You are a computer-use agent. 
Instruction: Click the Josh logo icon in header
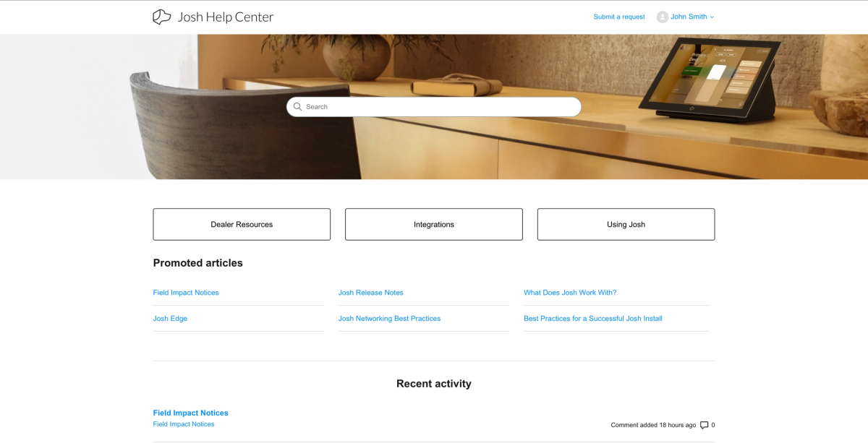coord(162,17)
